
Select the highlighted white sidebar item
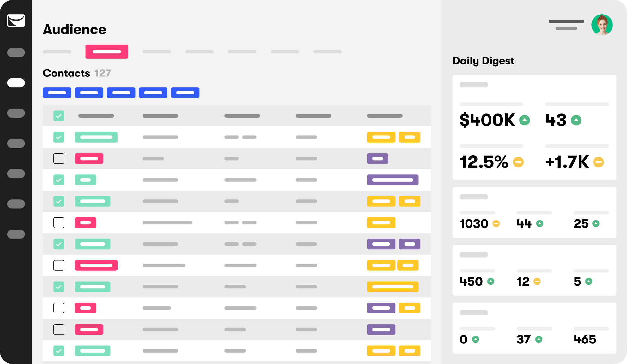click(x=16, y=83)
